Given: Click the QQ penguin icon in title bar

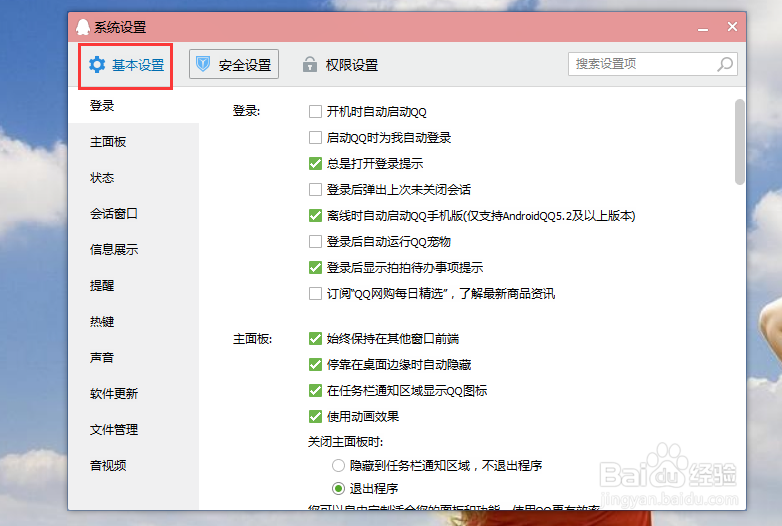Looking at the screenshot, I should (83, 27).
